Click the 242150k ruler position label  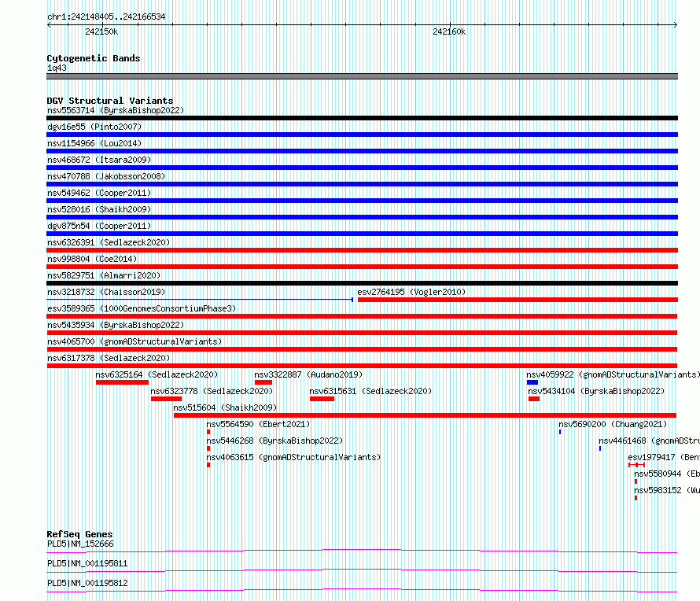(x=101, y=31)
